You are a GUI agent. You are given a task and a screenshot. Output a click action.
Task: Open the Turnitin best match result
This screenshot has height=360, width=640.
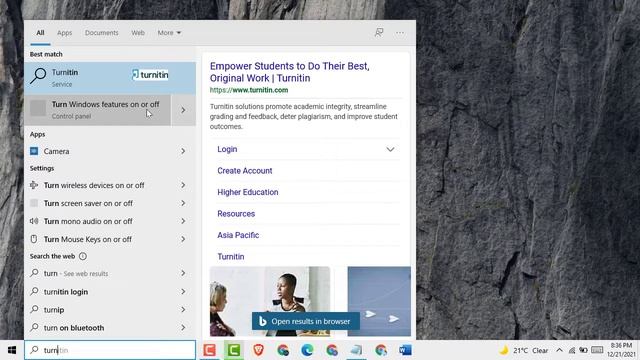coord(110,78)
